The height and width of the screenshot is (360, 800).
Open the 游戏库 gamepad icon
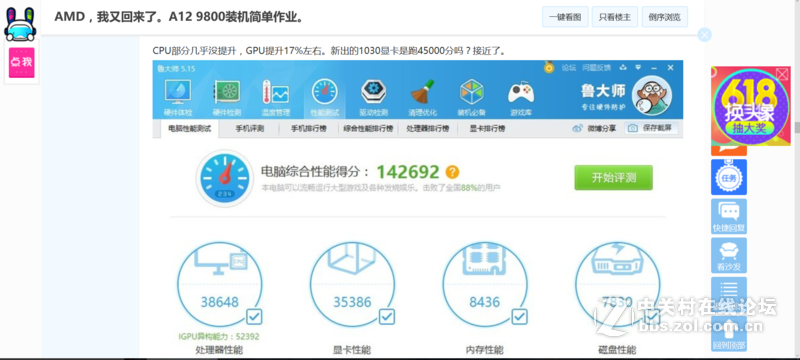521,98
